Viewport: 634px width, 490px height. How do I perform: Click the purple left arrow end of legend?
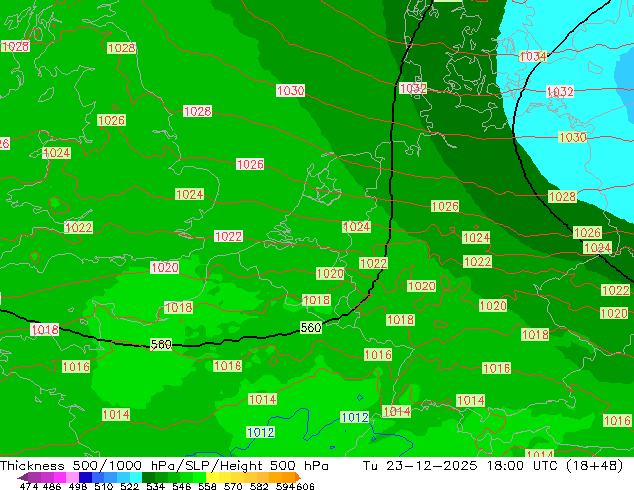(22, 478)
